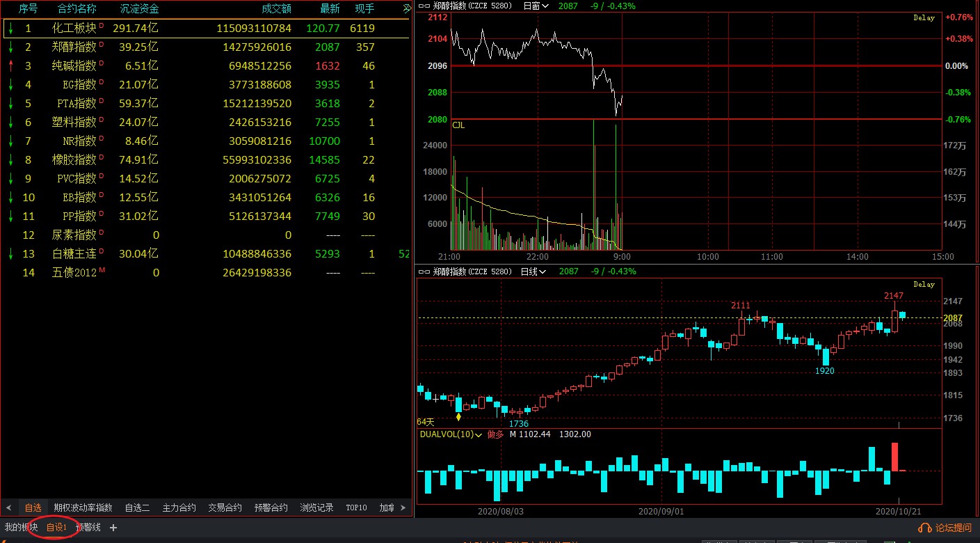Add a new panel with the plus icon

coord(113,528)
